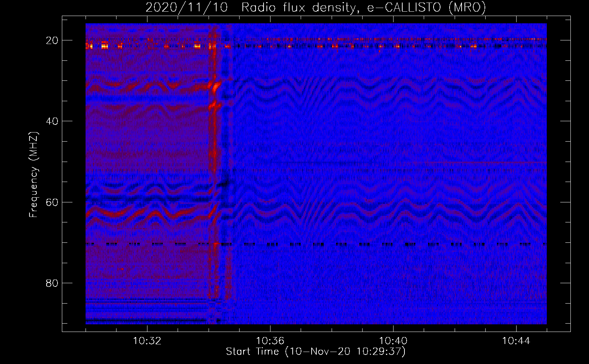Viewport: 589px width, 364px height.
Task: Click the frequency tick label '20'
Action: pos(52,40)
